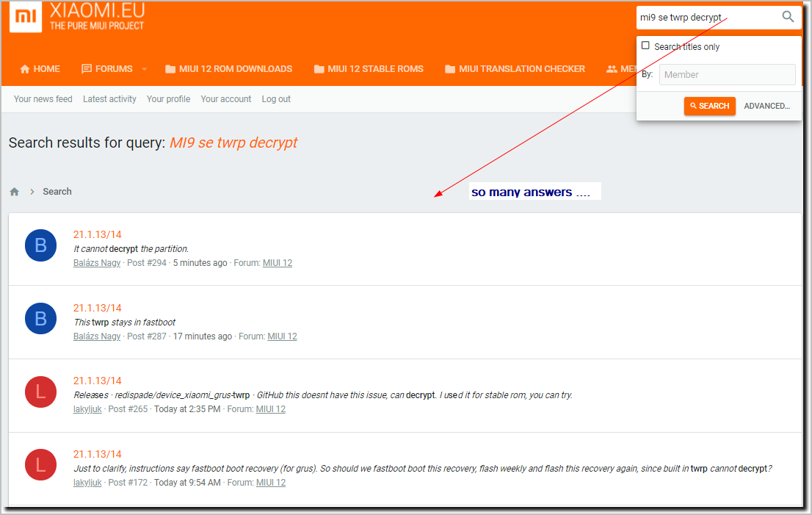Open result title above 'Releases · redispade'
Image resolution: width=812 pixels, height=515 pixels.
(98, 381)
